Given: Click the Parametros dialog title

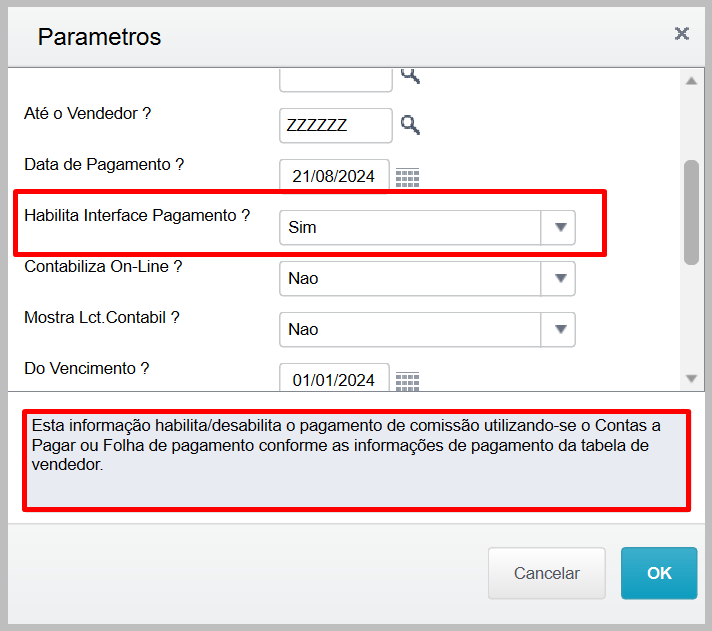Looking at the screenshot, I should [x=99, y=37].
